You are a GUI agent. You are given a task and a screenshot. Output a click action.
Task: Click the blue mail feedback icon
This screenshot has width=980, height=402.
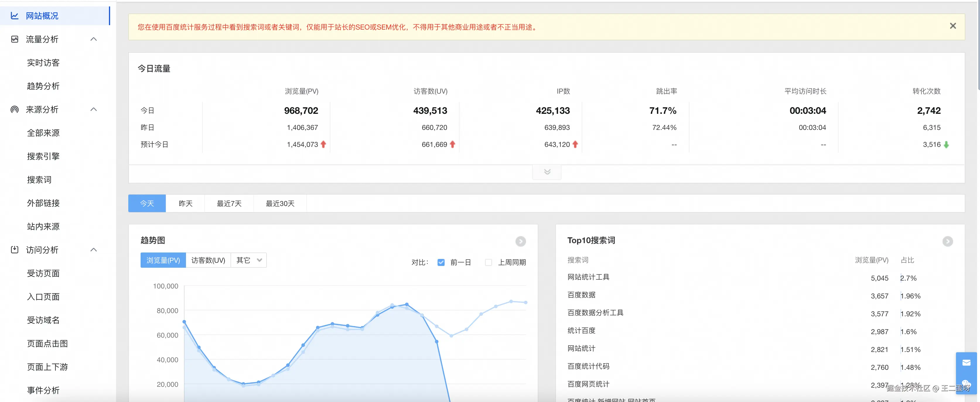(966, 363)
